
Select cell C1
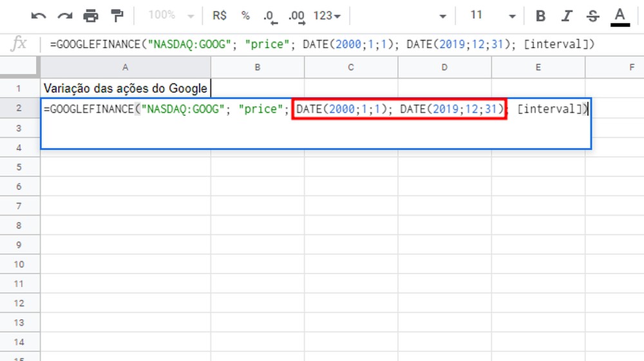[x=351, y=88]
